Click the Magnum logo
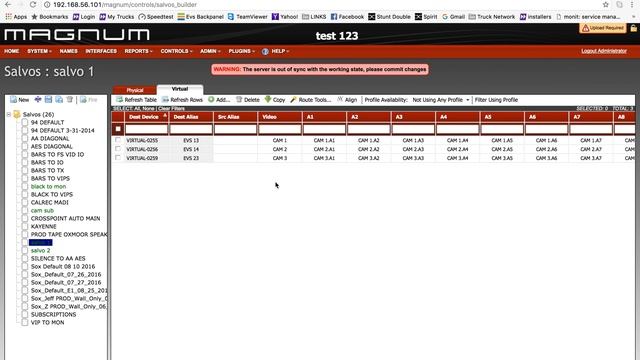This screenshot has height=360, width=640. tap(77, 35)
